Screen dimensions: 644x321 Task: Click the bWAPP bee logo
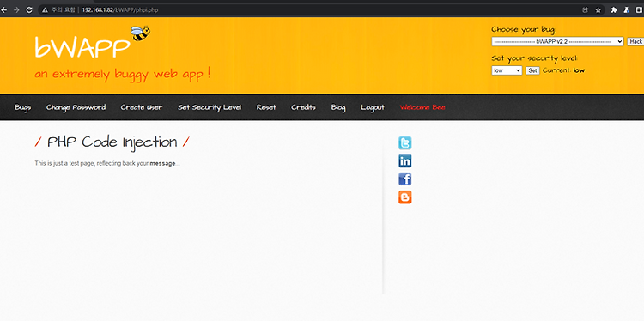pos(140,33)
